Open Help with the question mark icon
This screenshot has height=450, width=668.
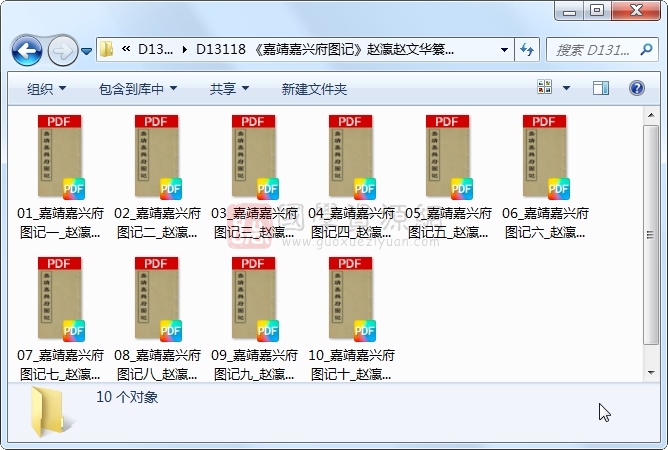636,88
